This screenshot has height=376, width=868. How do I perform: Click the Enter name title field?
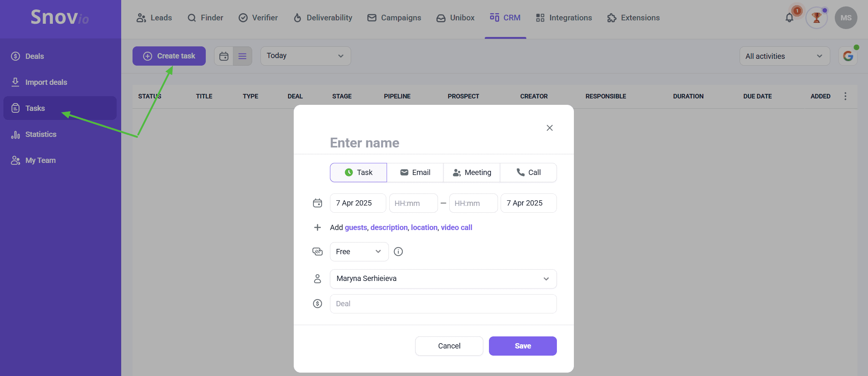coord(415,143)
